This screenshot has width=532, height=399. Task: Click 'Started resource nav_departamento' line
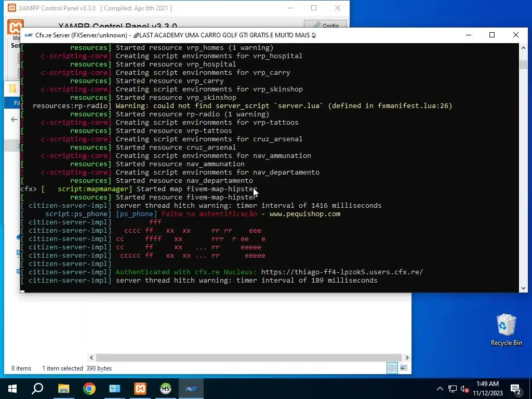pyautogui.click(x=184, y=180)
